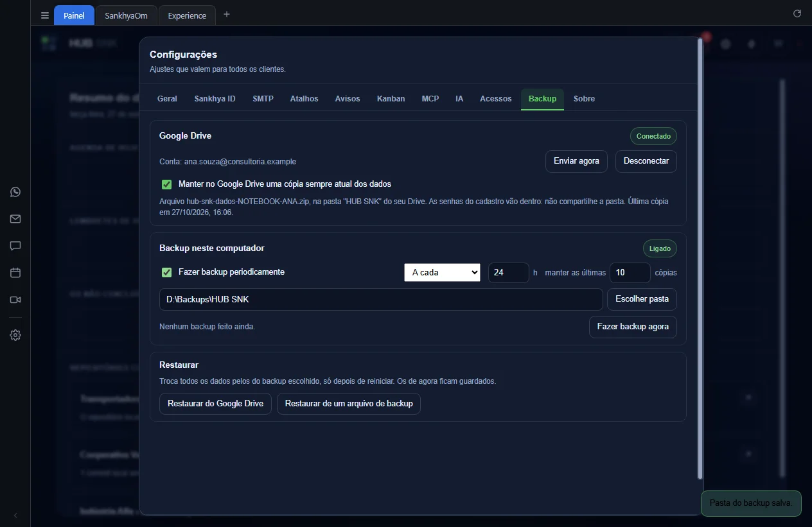Collapse the sidebar with the bottom chevron

(x=15, y=515)
